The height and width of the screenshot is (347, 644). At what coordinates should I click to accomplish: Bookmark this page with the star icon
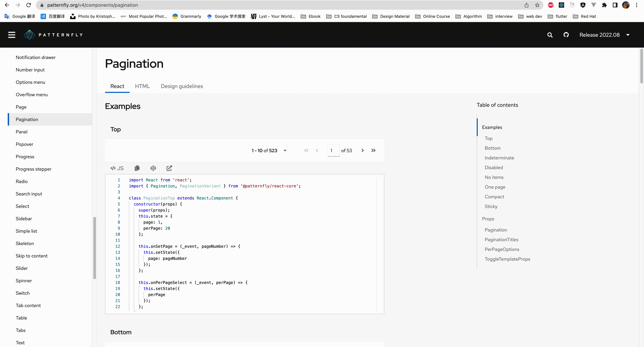click(x=537, y=5)
